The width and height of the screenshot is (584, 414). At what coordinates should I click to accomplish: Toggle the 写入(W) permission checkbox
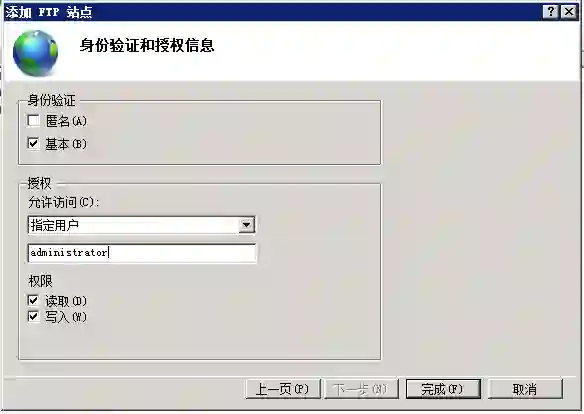(x=34, y=317)
